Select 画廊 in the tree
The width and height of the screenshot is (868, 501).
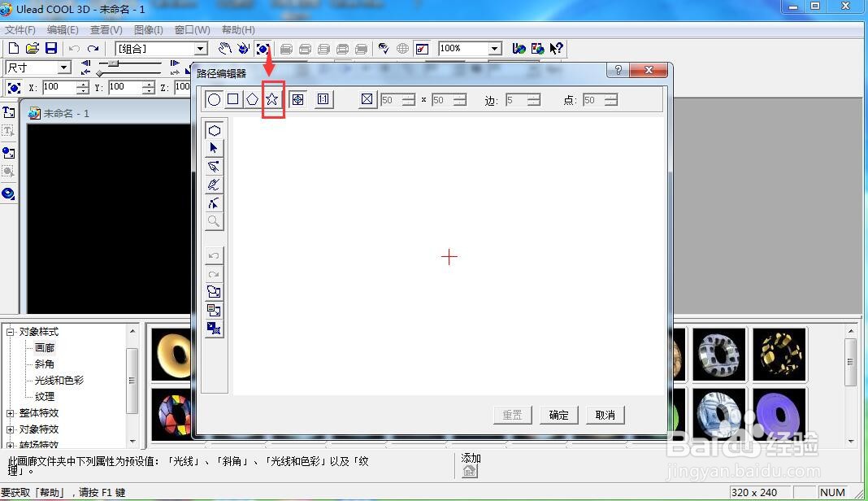pos(45,348)
